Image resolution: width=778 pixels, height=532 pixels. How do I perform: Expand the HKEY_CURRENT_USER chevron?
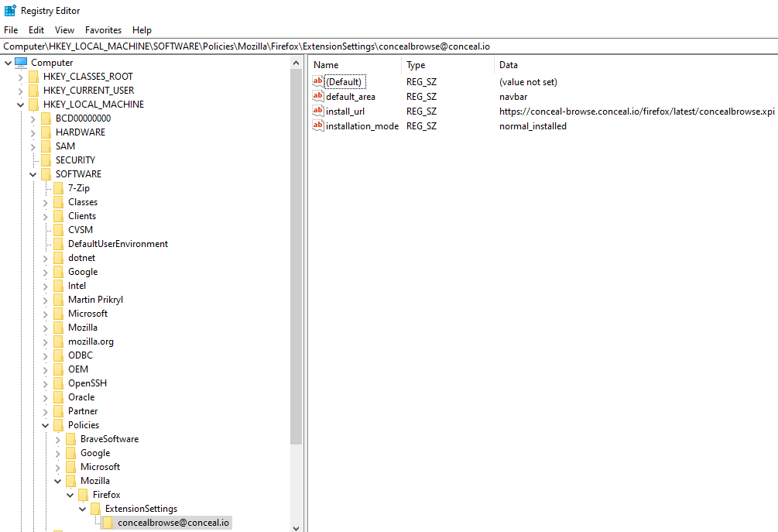click(20, 91)
